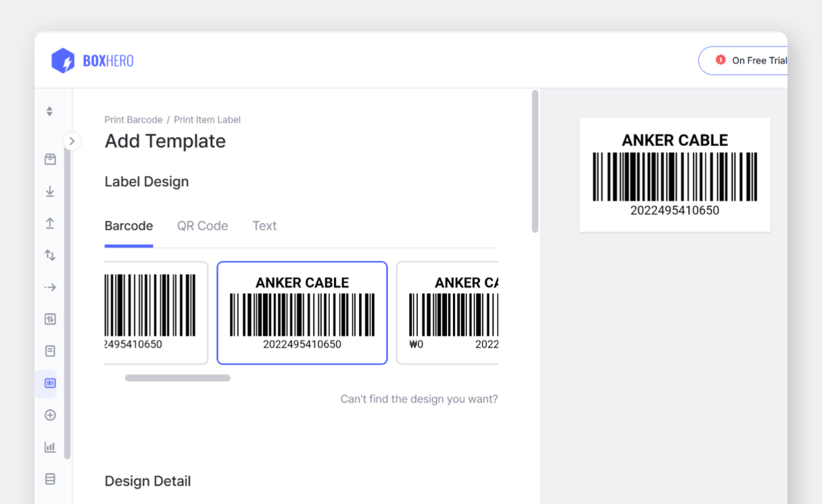Image resolution: width=822 pixels, height=504 pixels.
Task: Click the Print Barcode breadcrumb link
Action: 133,120
